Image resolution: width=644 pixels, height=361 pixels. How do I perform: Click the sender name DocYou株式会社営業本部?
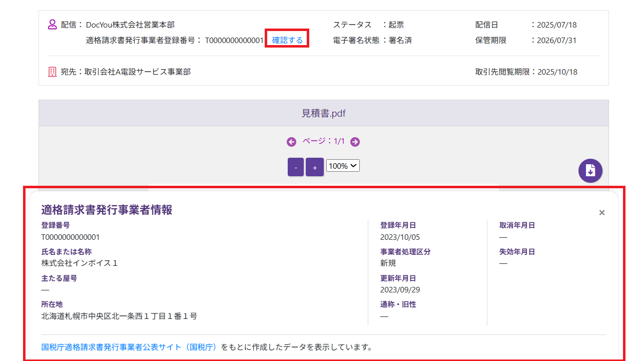(130, 25)
